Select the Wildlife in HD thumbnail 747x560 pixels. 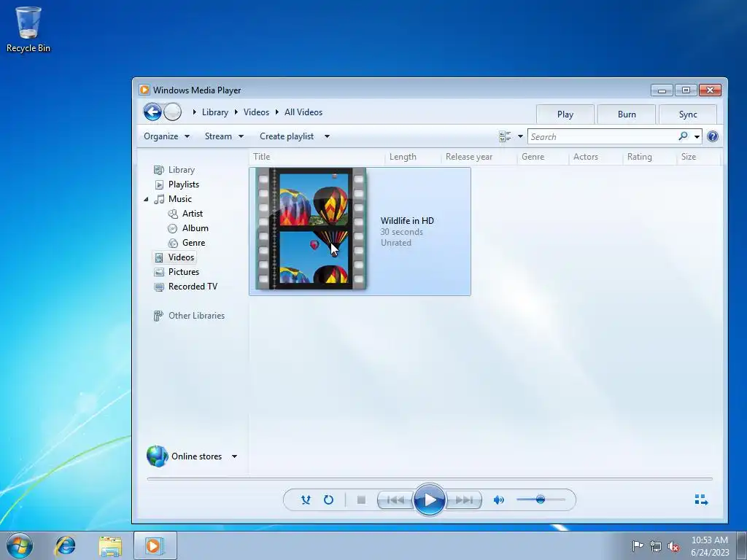click(311, 228)
